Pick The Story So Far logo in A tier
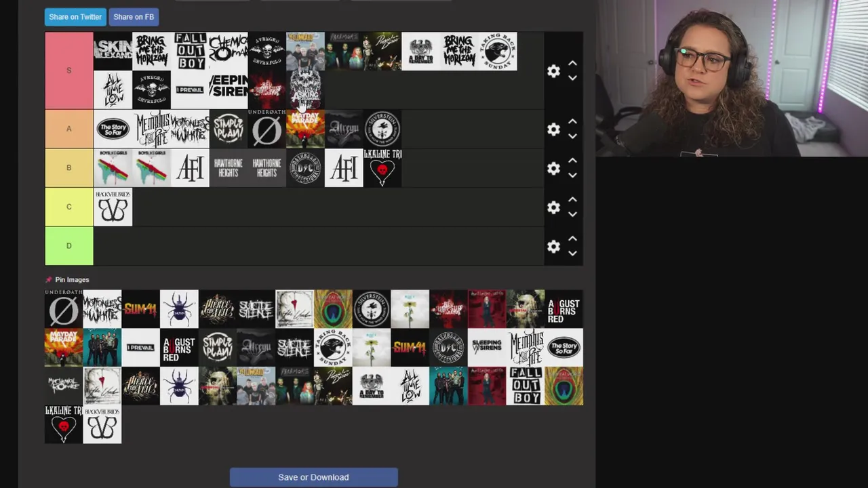This screenshot has height=488, width=868. point(113,129)
